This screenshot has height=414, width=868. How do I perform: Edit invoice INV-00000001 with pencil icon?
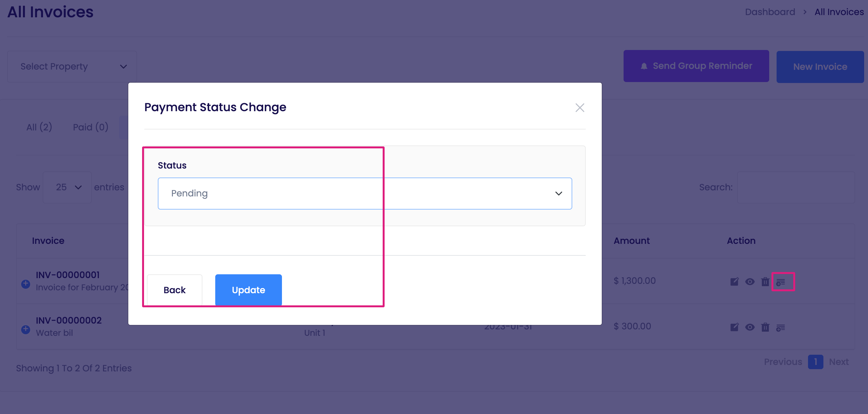point(734,281)
